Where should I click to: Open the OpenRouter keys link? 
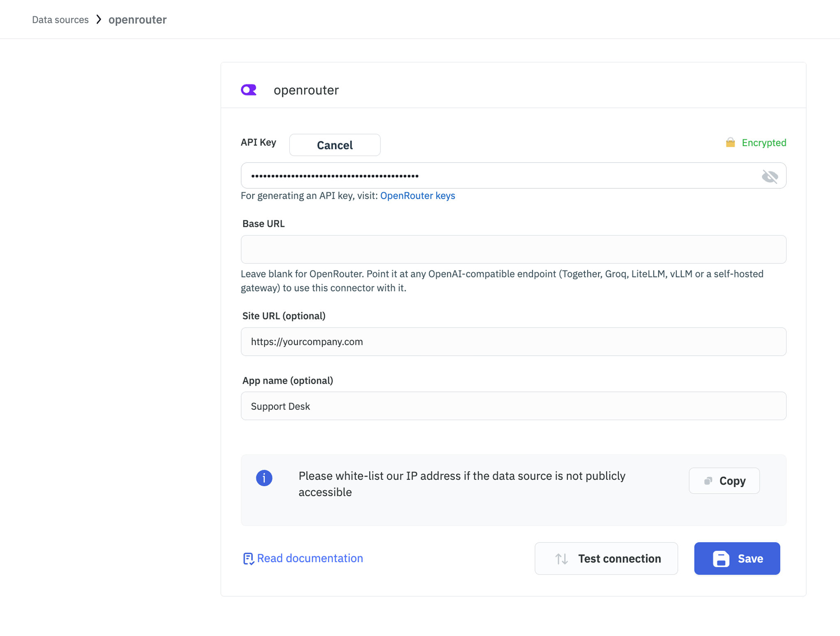[418, 195]
